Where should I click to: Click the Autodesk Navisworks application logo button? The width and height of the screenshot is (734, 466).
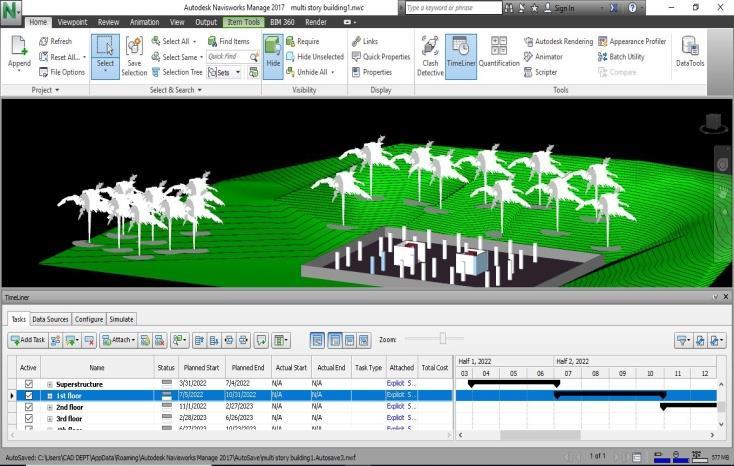(10, 11)
